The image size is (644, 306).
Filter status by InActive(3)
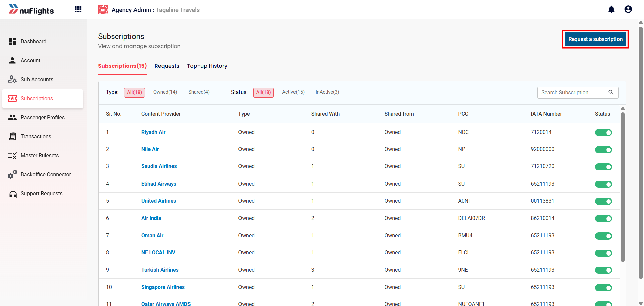click(327, 92)
